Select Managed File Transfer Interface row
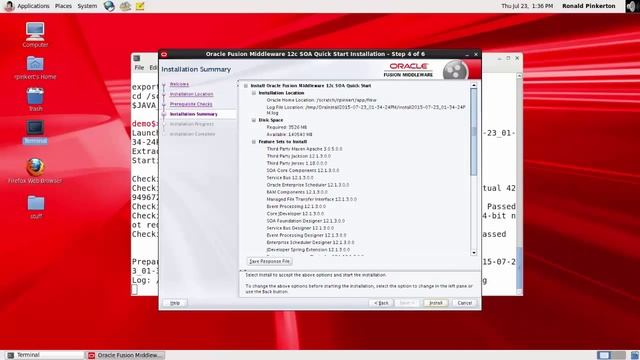Image resolution: width=640 pixels, height=360 pixels. pos(311,199)
